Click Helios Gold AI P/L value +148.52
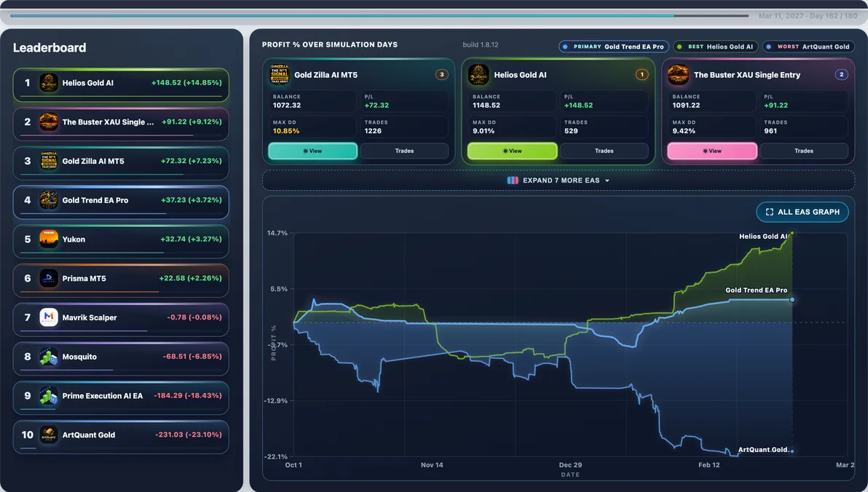 [578, 105]
